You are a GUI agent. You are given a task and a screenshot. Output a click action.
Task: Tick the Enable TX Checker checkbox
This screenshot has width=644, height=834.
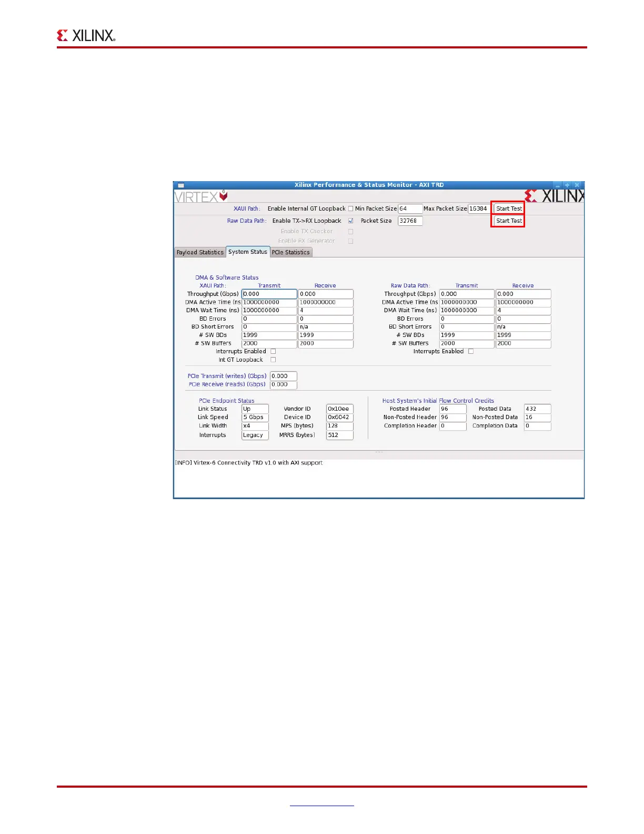[x=350, y=231]
